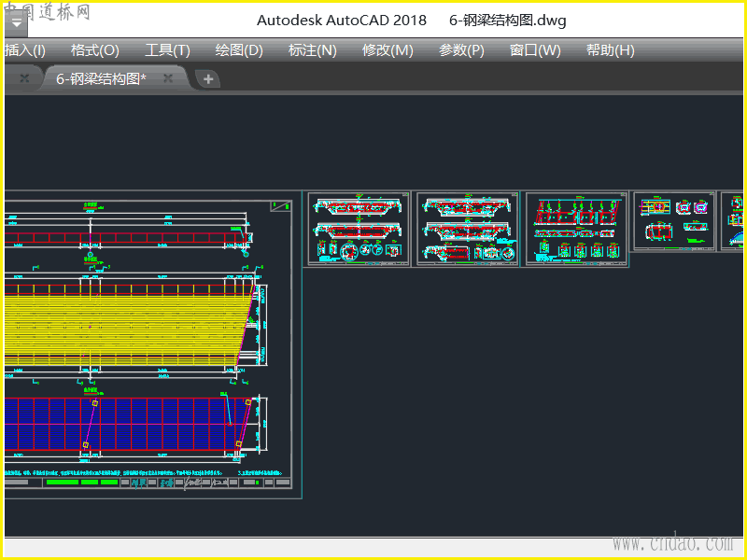Open the 参数(P) parametric menu
The width and height of the screenshot is (747, 560).
[x=461, y=50]
